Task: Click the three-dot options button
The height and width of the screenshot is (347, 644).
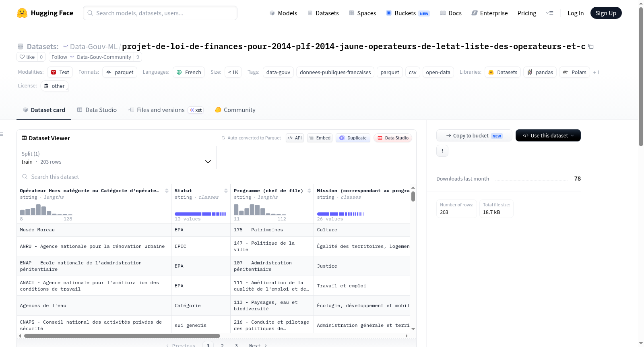Action: [x=442, y=151]
